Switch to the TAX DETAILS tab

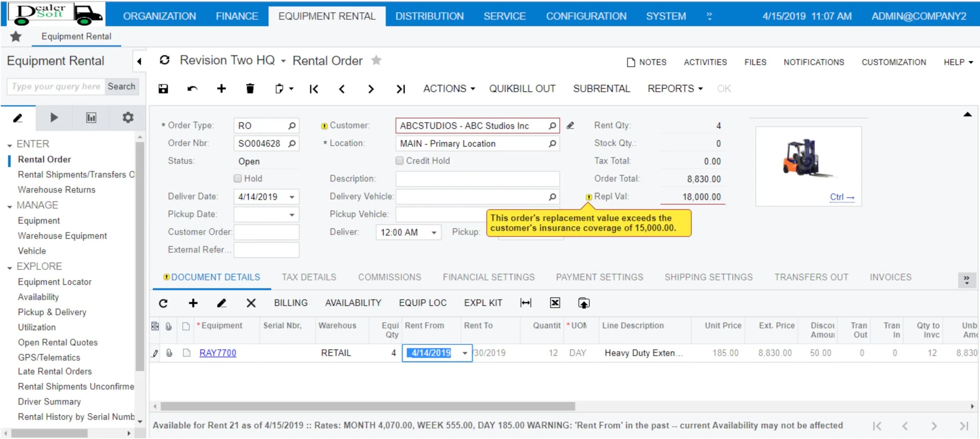[309, 277]
